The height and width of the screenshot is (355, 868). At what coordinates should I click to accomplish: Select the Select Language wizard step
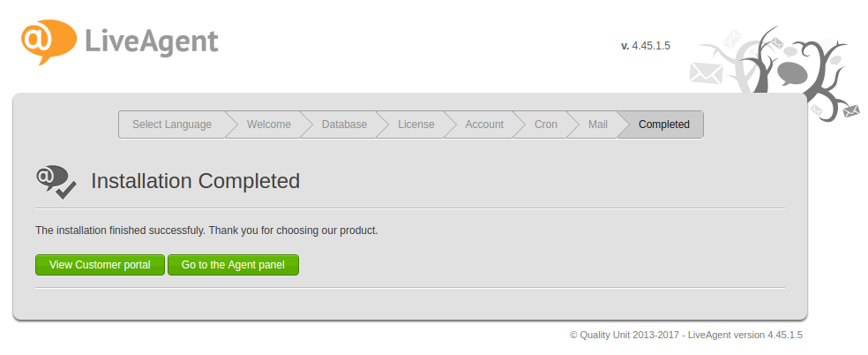[x=172, y=125]
